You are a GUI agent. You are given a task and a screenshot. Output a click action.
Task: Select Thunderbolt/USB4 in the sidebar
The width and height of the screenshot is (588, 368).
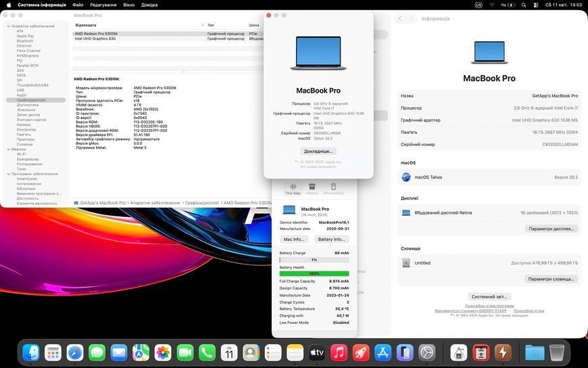32,85
